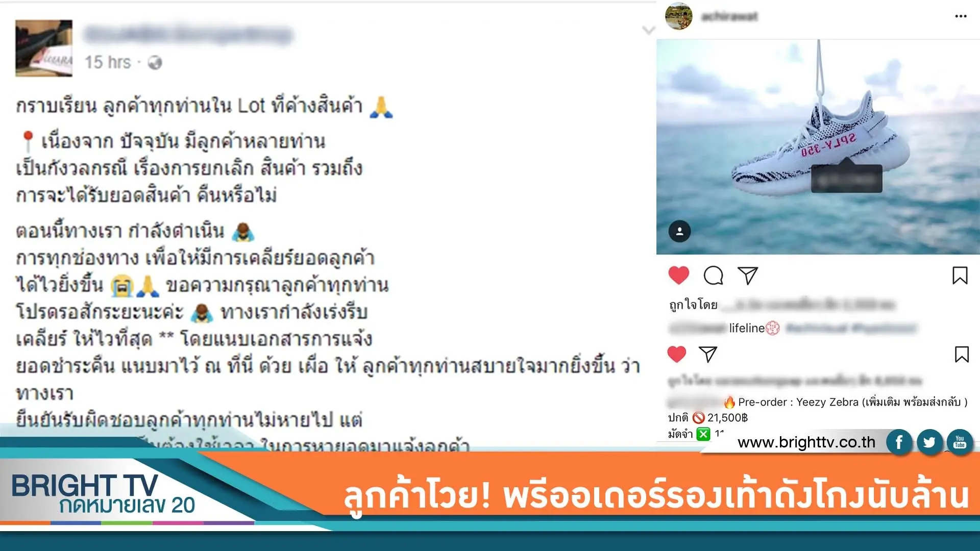This screenshot has width=980, height=551.
Task: Open the Instagram profile avatar
Action: (678, 16)
